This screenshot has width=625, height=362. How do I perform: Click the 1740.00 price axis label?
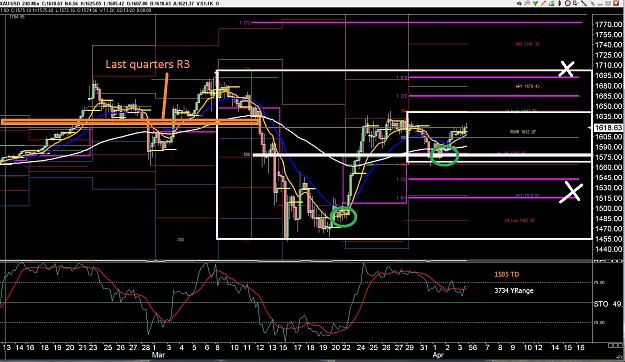coord(609,45)
